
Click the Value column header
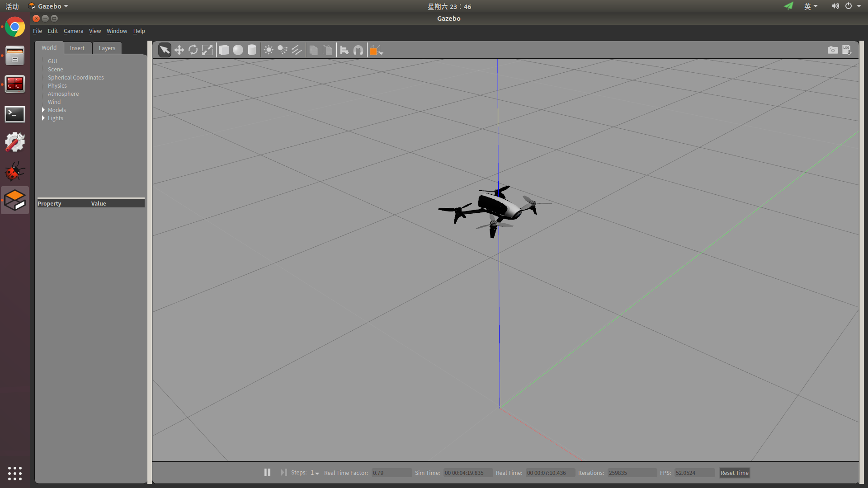[x=99, y=204]
